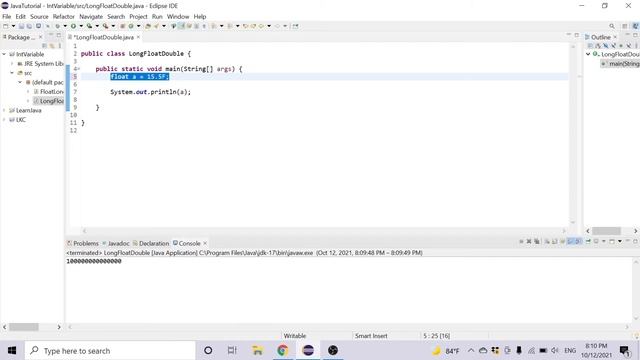640x360 pixels.
Task: Switch to the Java perspective icon
Action: click(636, 26)
